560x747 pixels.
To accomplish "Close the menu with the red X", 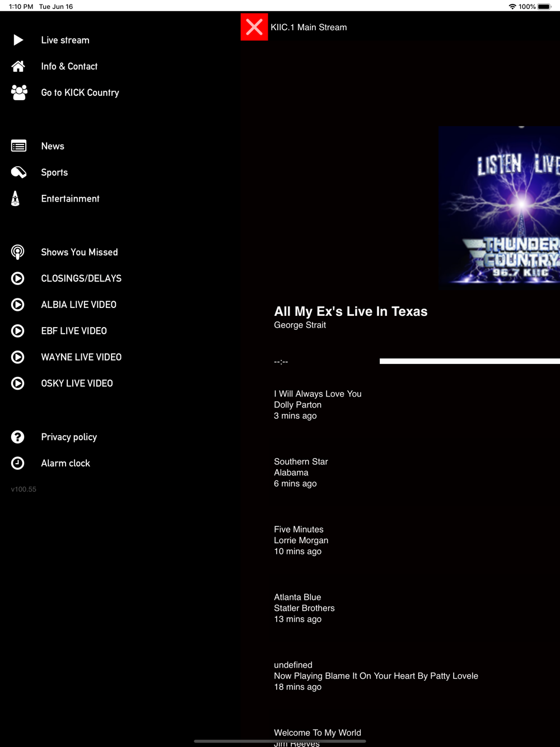I will point(254,27).
